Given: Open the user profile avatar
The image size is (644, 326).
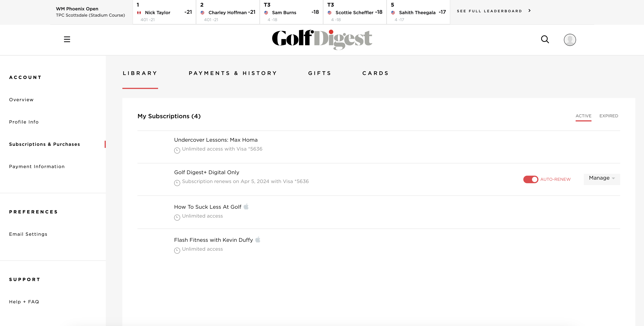Looking at the screenshot, I should coord(570,40).
